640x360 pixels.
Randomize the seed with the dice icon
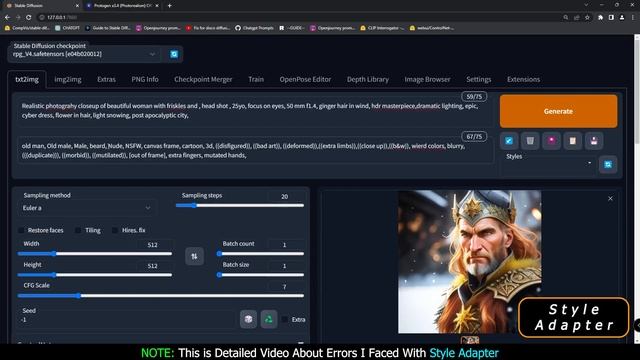point(248,319)
